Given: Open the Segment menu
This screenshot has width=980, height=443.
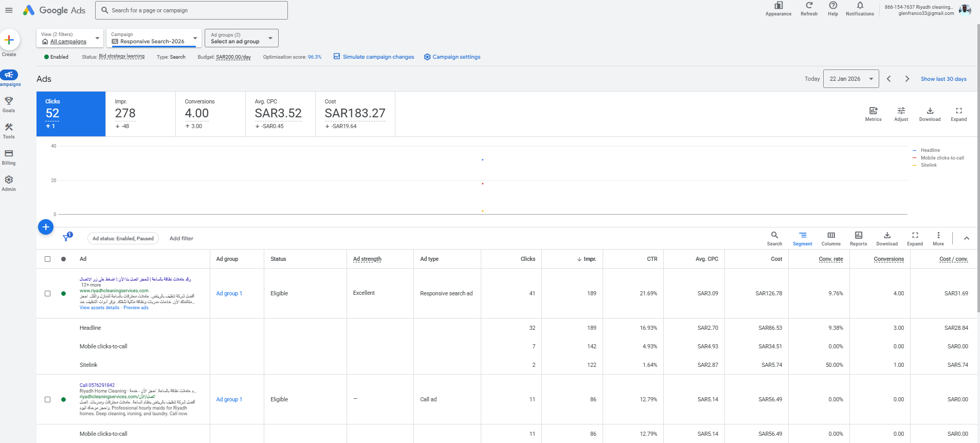Looking at the screenshot, I should [x=803, y=238].
